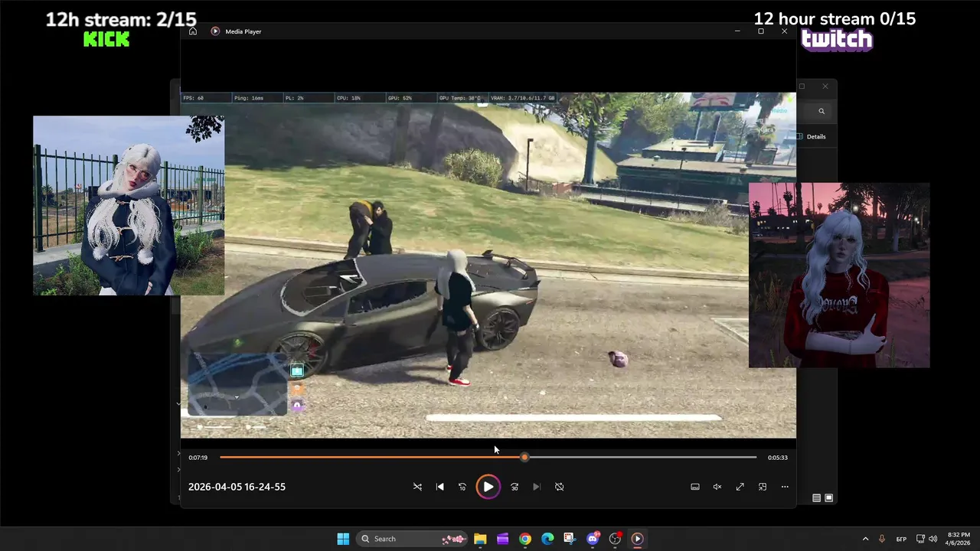Viewport: 980px width, 551px height.
Task: Toggle shuffle in Media Player
Action: tap(417, 487)
